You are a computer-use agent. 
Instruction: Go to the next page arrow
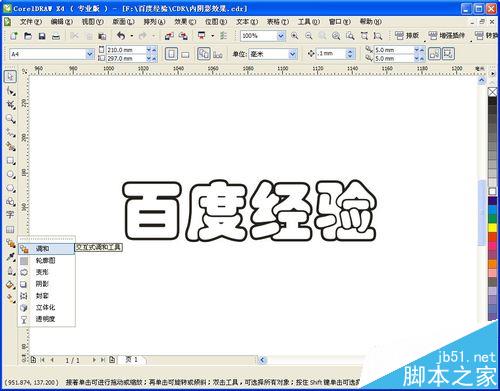pos(94,360)
